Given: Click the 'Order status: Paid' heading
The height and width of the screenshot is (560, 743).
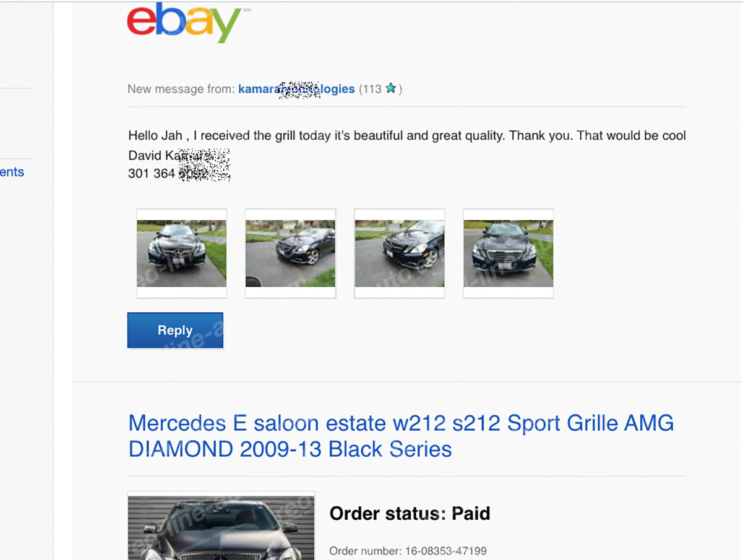Looking at the screenshot, I should [x=410, y=513].
